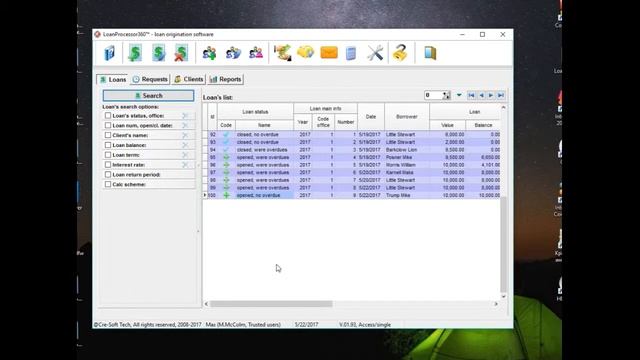Click the horizontal scrollbar thumb under loan list

tap(271, 304)
